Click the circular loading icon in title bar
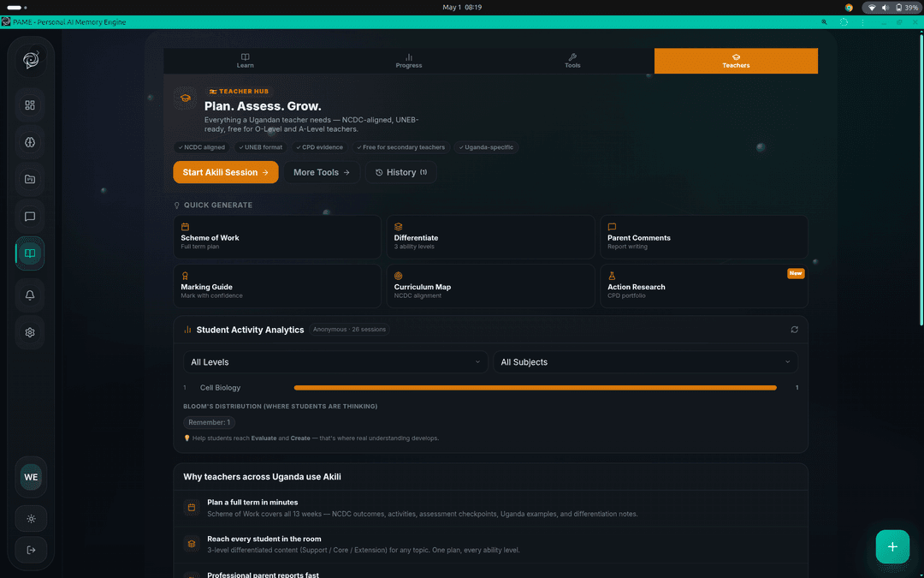 (x=844, y=21)
